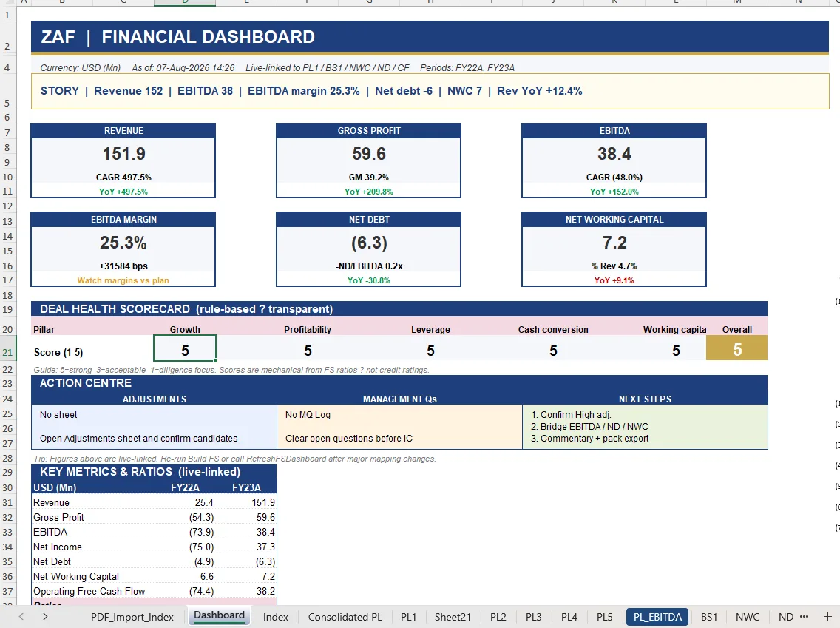The height and width of the screenshot is (628, 840).
Task: Switch to Consolidated PL sheet
Action: 345,617
